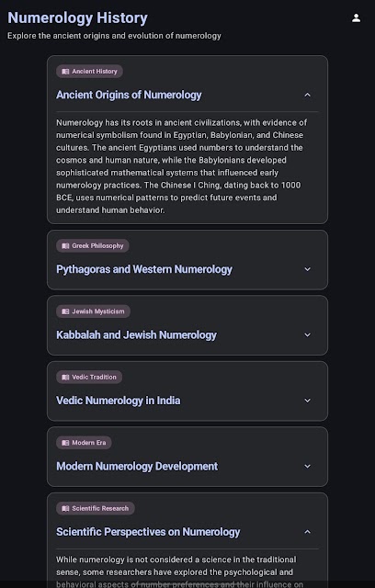Select the Greek Philosophy tag
Image resolution: width=375 pixels, height=588 pixels.
click(93, 245)
